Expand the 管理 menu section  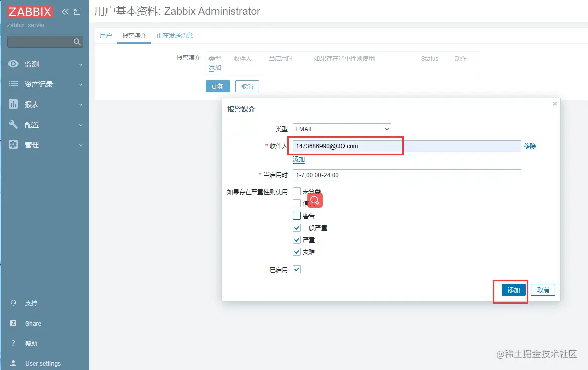(44, 145)
